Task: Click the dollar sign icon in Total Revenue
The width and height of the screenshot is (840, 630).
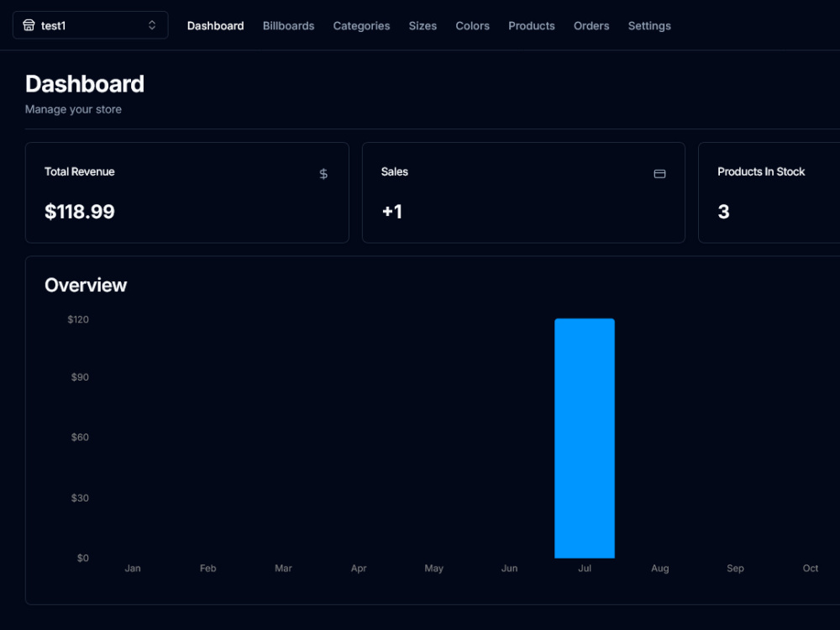Action: click(x=323, y=174)
